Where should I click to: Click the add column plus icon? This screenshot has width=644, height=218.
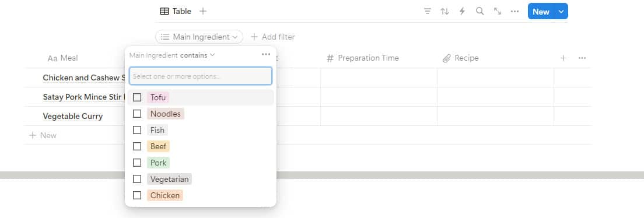563,58
